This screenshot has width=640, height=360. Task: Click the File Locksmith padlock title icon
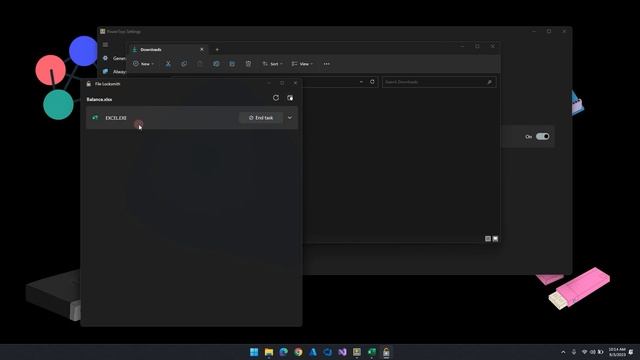pos(89,84)
